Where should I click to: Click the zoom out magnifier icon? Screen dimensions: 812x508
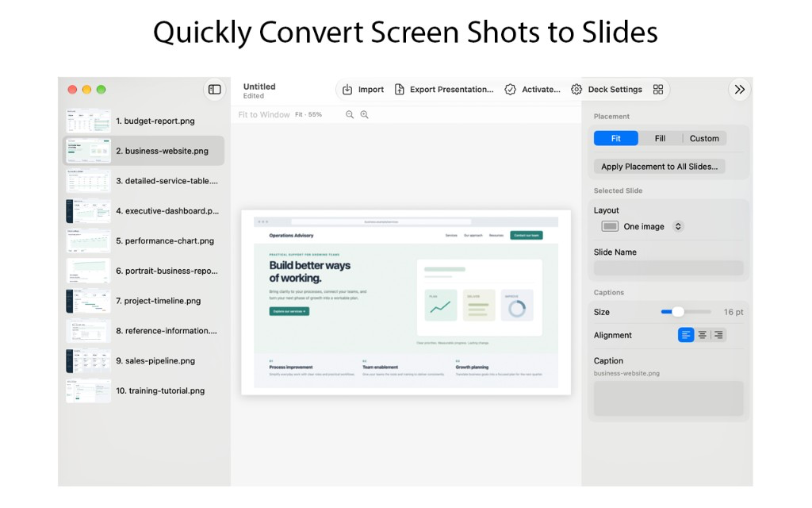click(350, 114)
